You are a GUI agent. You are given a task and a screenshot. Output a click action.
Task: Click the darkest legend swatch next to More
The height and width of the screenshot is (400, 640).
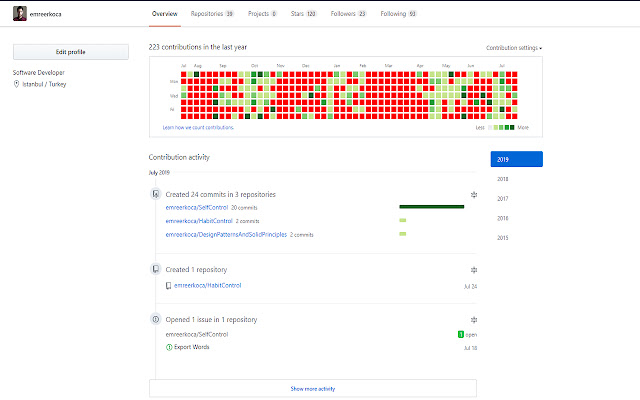[512, 127]
